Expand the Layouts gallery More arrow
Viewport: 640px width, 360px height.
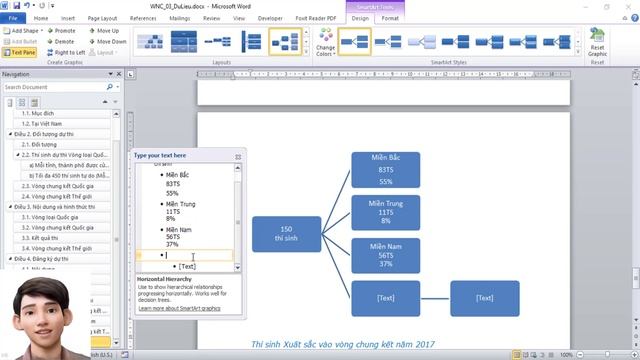tap(306, 52)
